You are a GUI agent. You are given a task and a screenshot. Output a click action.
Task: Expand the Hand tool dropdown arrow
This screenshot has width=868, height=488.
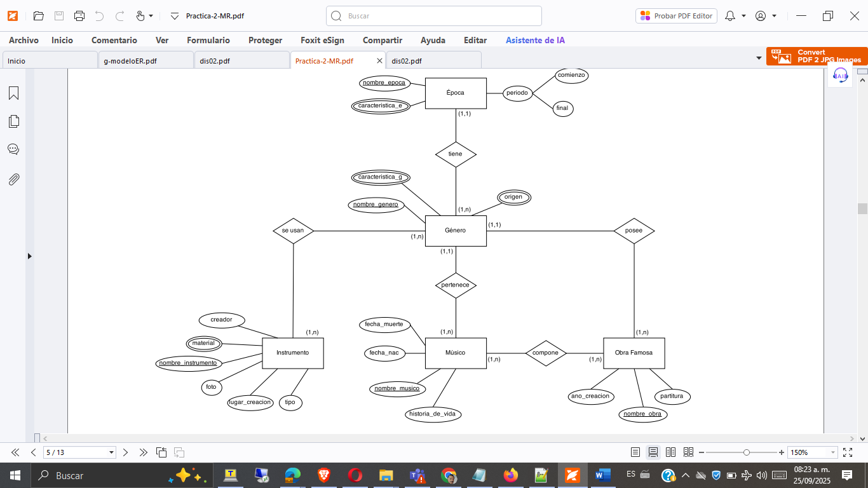coord(151,16)
